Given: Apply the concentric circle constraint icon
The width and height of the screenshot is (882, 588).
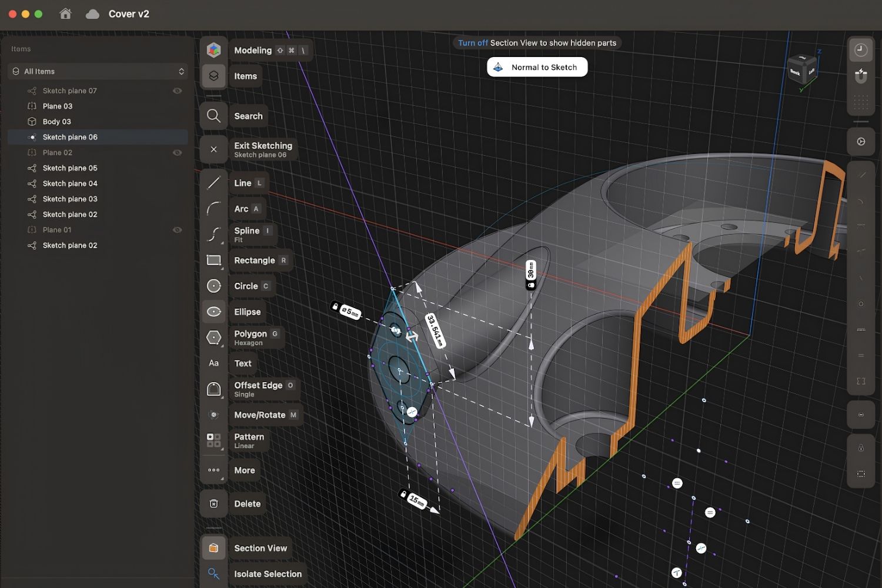Looking at the screenshot, I should [x=861, y=304].
